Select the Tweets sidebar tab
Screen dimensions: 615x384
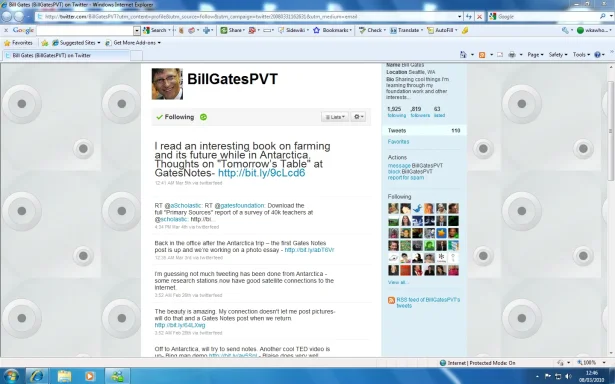pos(424,131)
